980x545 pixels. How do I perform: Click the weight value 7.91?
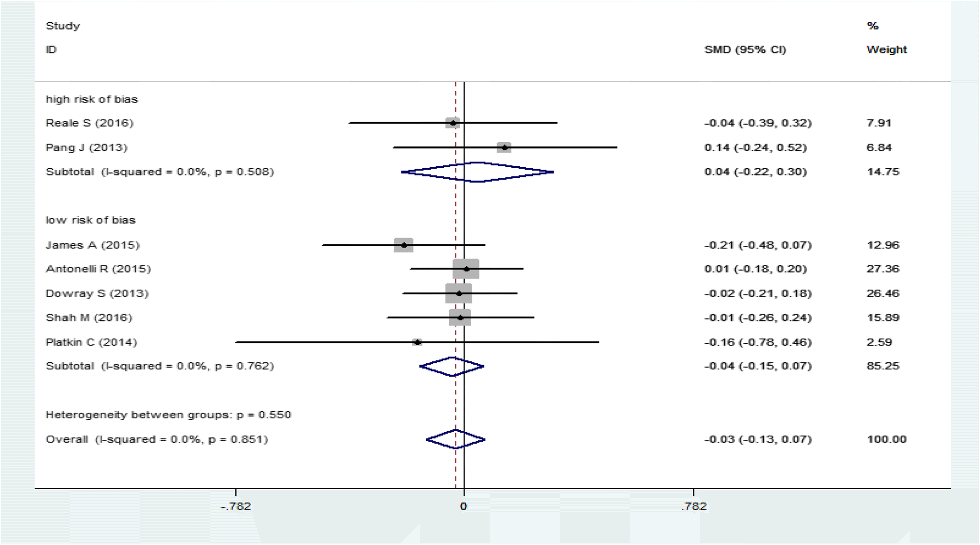pyautogui.click(x=879, y=123)
